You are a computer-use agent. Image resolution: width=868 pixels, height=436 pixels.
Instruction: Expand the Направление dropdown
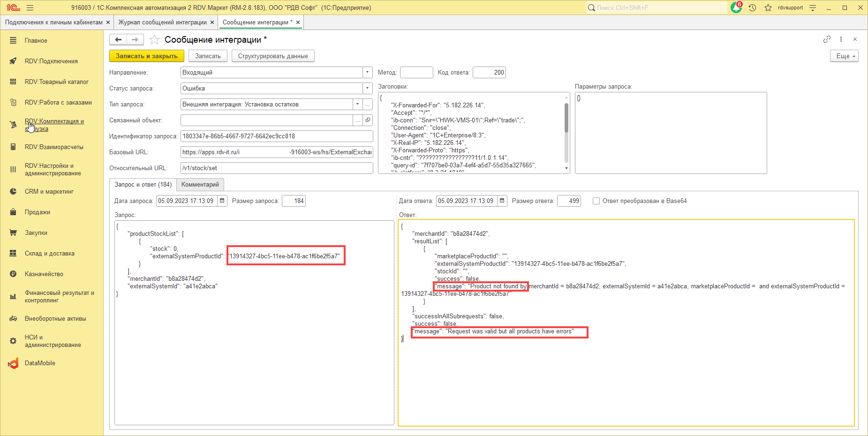[368, 73]
